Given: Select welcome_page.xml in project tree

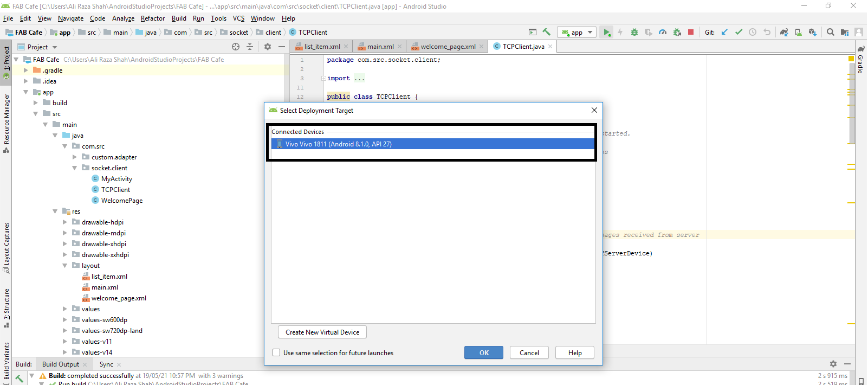Looking at the screenshot, I should (x=119, y=298).
